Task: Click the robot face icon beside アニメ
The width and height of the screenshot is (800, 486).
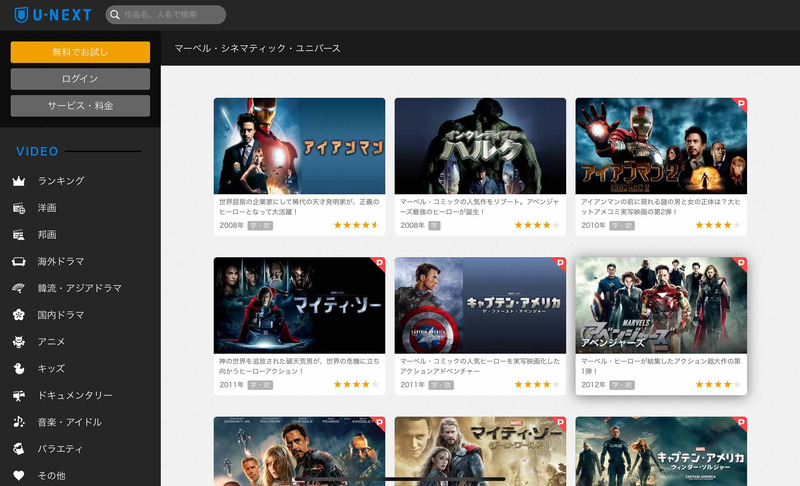Action: click(19, 342)
